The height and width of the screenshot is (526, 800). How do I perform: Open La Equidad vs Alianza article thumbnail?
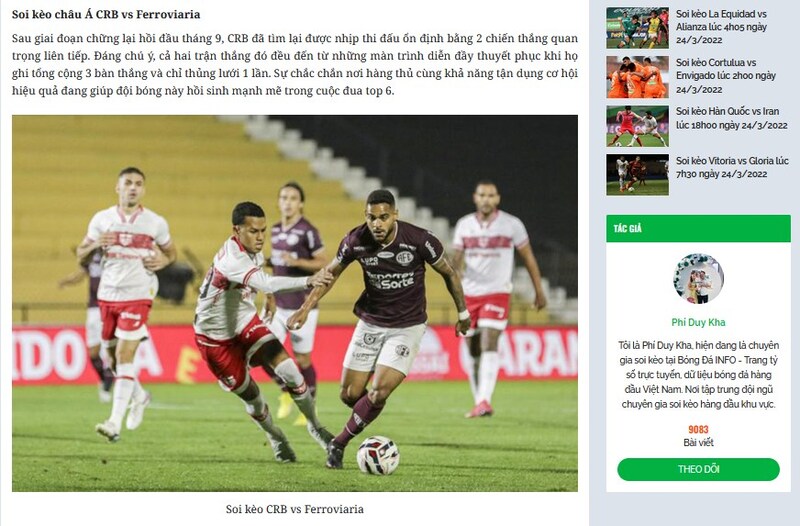(x=637, y=28)
